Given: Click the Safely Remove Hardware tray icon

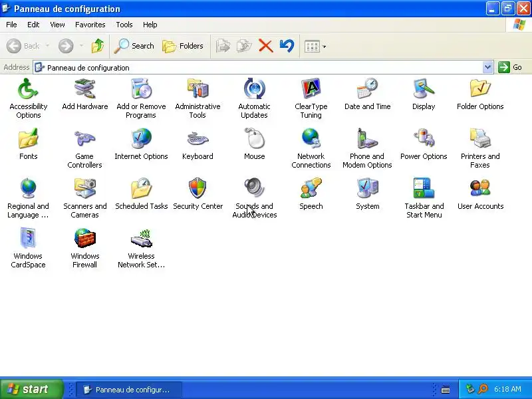Looking at the screenshot, I should (470, 389).
